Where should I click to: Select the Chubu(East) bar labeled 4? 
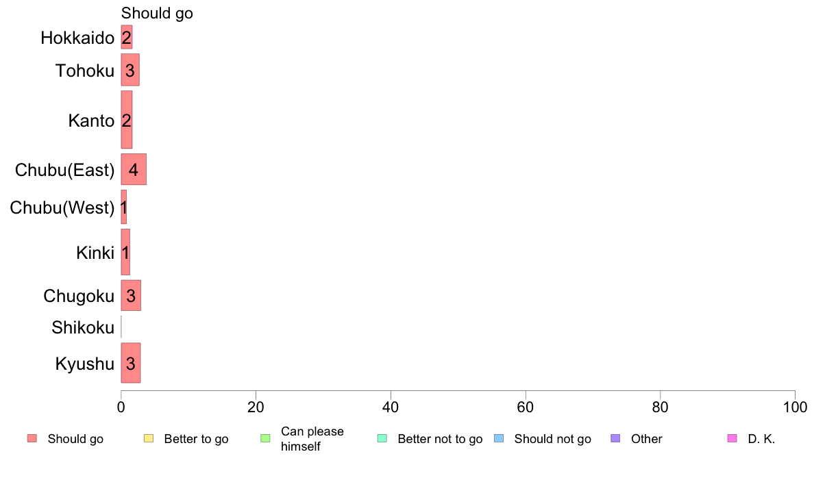point(134,169)
